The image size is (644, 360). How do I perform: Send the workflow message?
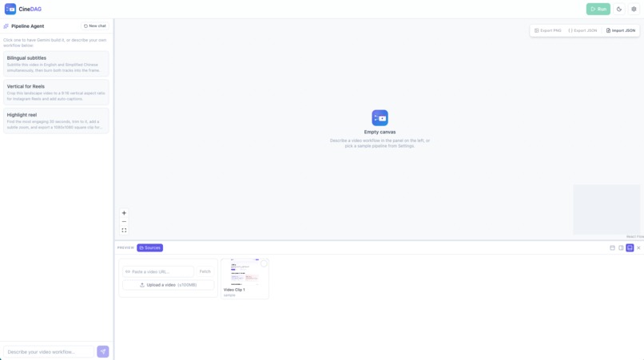point(103,351)
